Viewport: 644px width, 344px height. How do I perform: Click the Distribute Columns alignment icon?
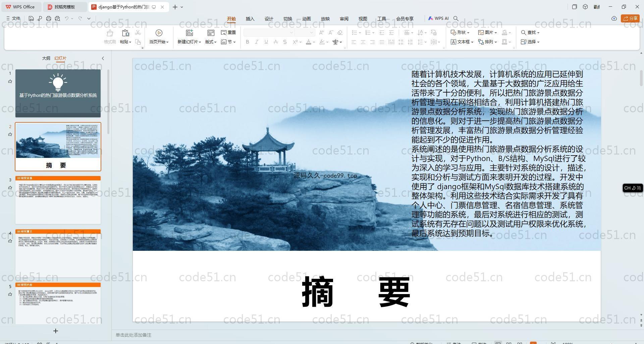coord(391,42)
